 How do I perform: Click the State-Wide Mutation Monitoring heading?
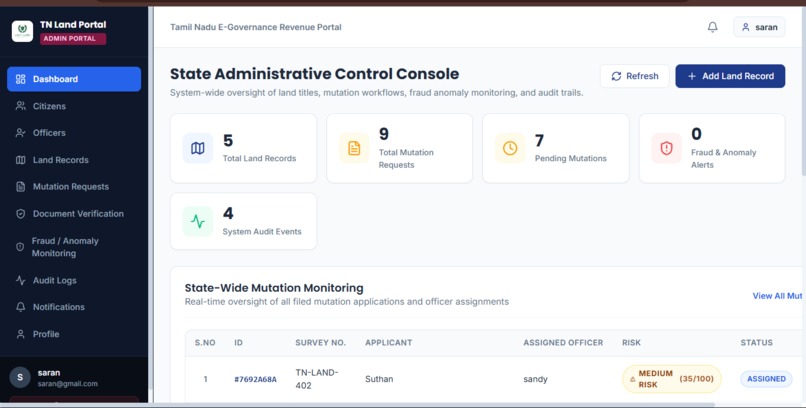pyautogui.click(x=274, y=288)
